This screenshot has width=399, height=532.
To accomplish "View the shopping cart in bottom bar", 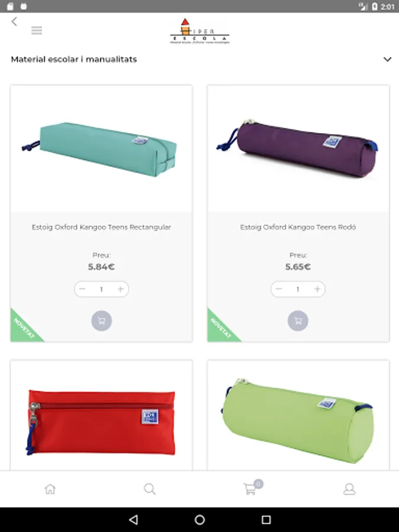I will point(251,488).
